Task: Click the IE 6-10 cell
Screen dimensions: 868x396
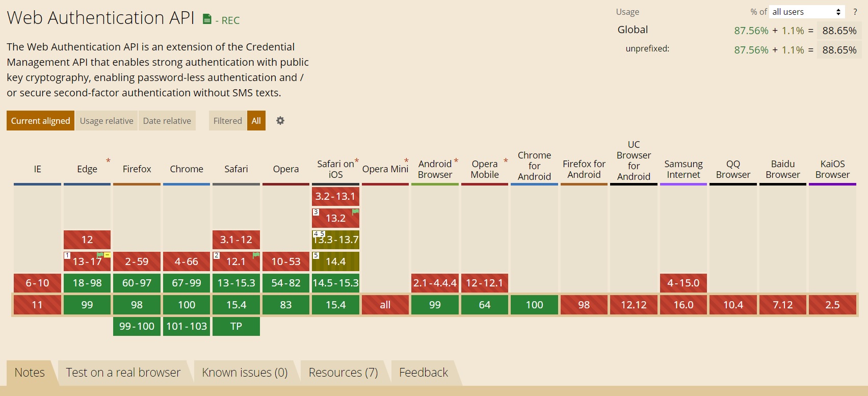Action: click(x=37, y=283)
